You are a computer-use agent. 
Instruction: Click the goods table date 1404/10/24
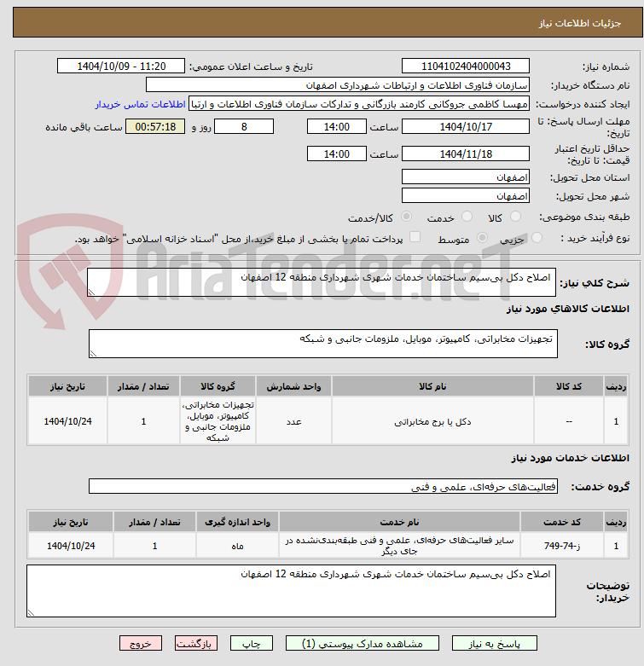click(68, 421)
